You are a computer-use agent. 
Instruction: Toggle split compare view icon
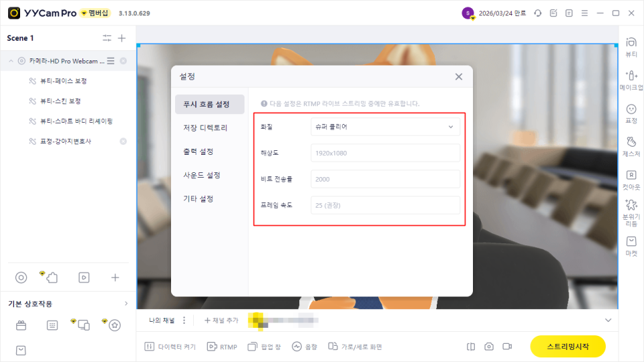click(x=471, y=347)
